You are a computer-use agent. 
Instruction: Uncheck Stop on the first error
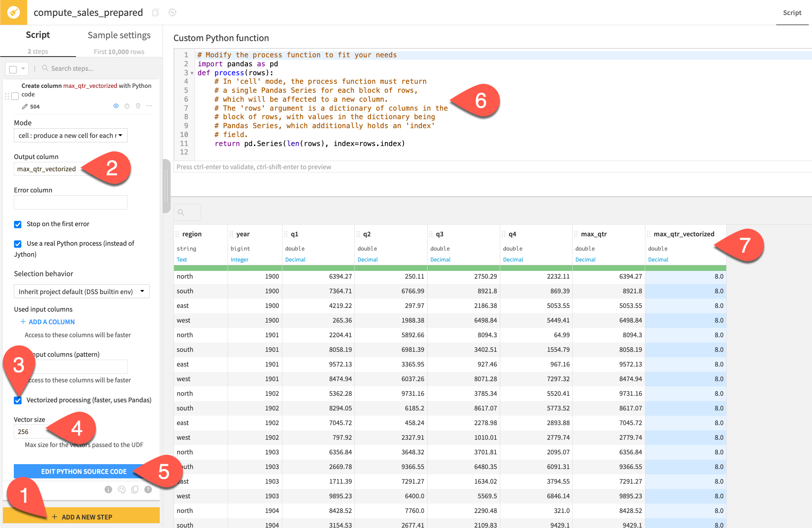[x=17, y=224]
